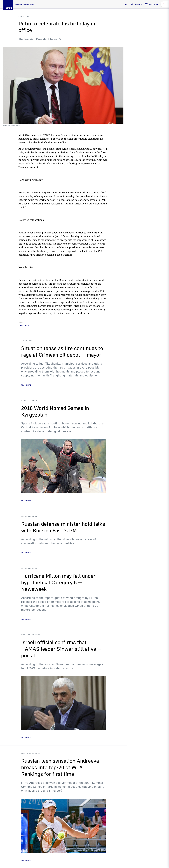Image resolution: width=169 pixels, height=868 pixels.
Task: Click Russian News Agency header text
Action: [x=25, y=4]
